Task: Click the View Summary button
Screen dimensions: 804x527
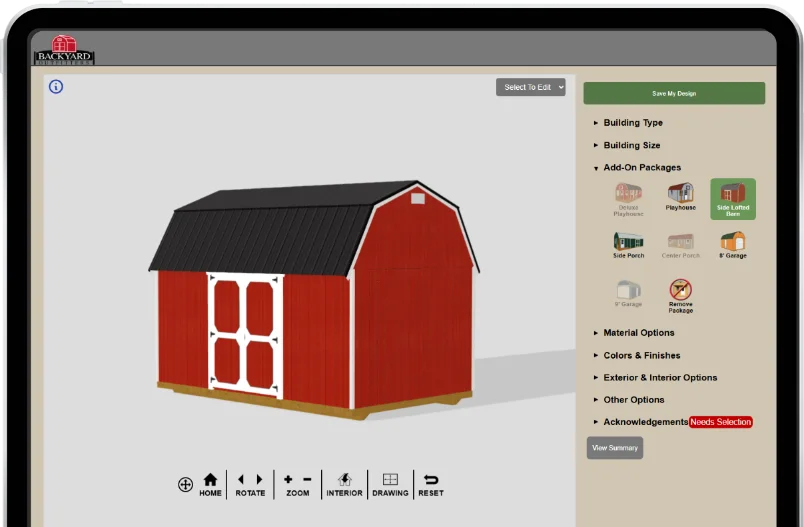Action: pos(614,448)
